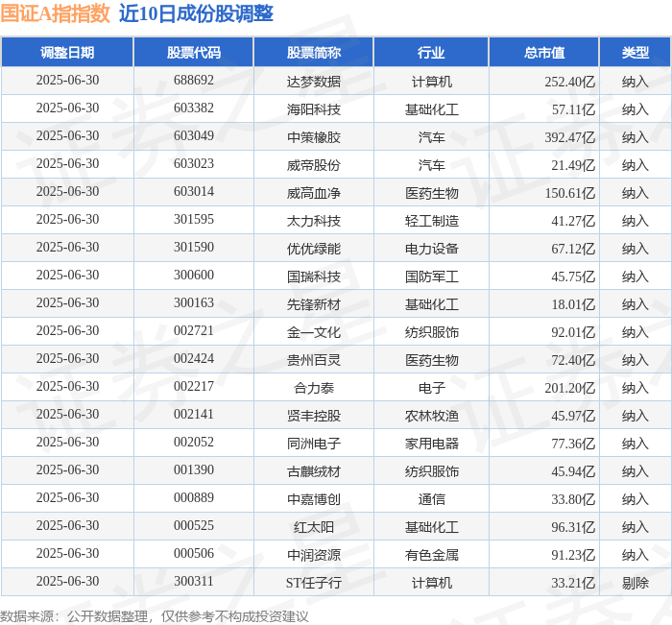Click market value 150.61亿
The image size is (672, 625).
click(x=570, y=193)
